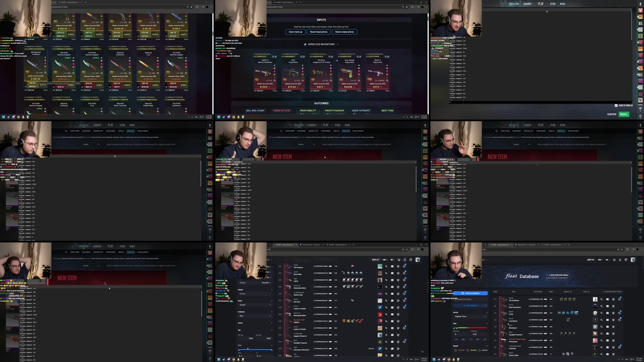
Task: Click the screenshot camera icon beside AK-47 Neon Rider
Action: pyautogui.click(x=392, y=273)
